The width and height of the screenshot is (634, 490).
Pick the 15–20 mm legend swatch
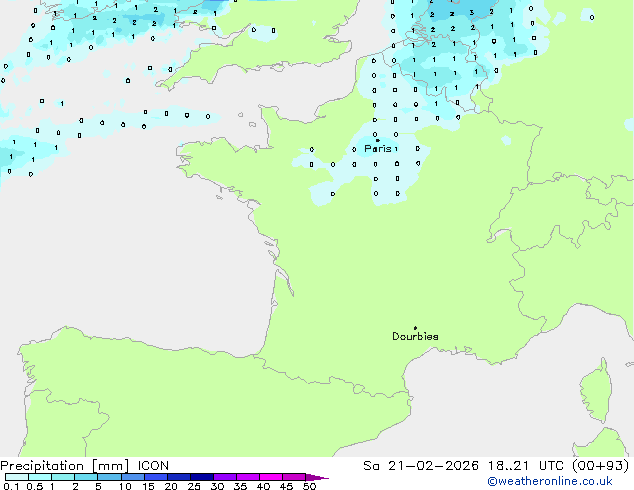(155, 477)
